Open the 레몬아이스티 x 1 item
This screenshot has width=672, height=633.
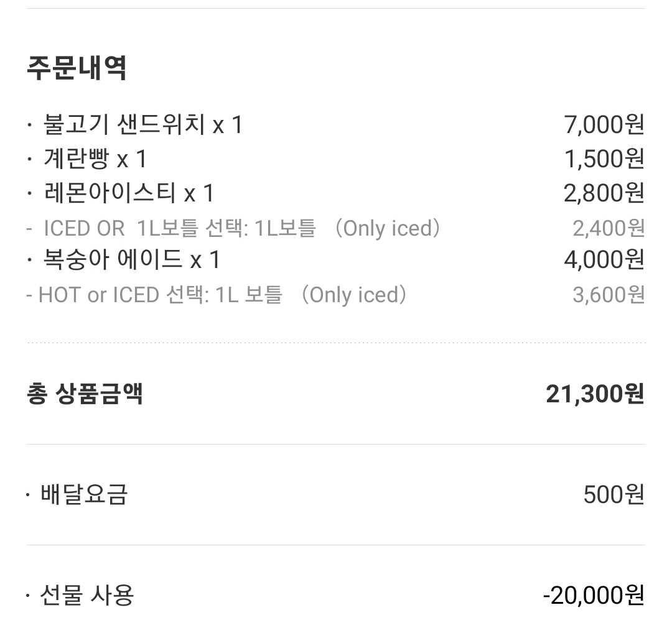(x=129, y=193)
